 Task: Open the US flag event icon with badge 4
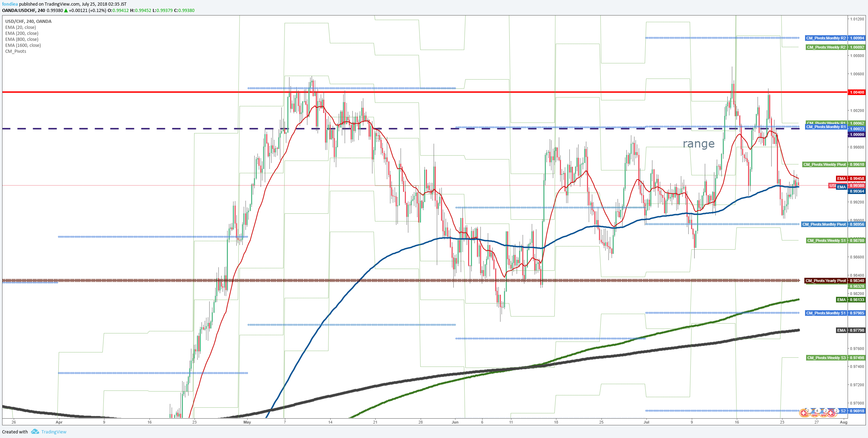[815, 413]
